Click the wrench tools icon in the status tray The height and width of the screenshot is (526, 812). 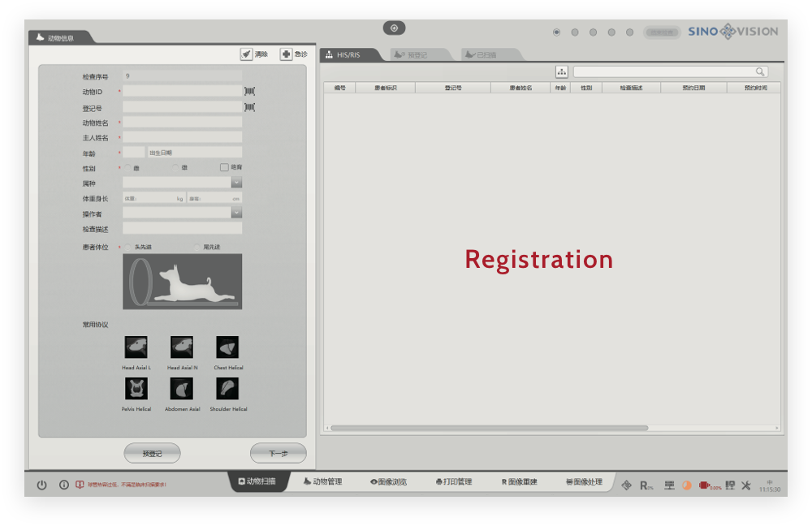pyautogui.click(x=745, y=485)
